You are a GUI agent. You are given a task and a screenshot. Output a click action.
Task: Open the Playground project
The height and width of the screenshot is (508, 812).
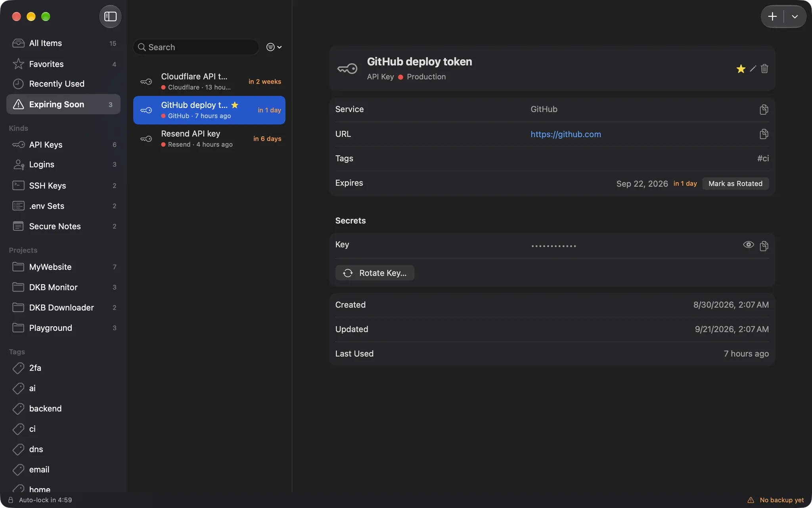63,328
